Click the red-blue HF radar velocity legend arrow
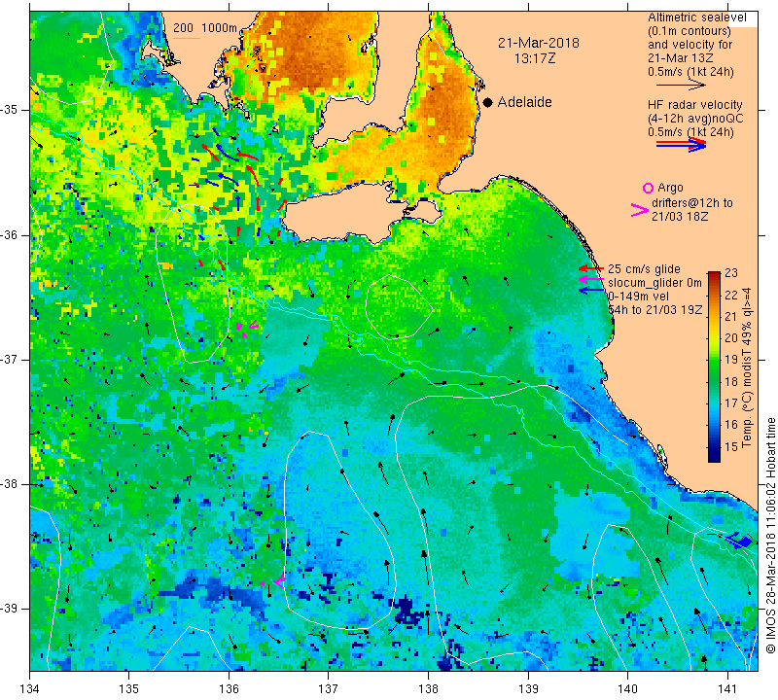 pos(681,144)
